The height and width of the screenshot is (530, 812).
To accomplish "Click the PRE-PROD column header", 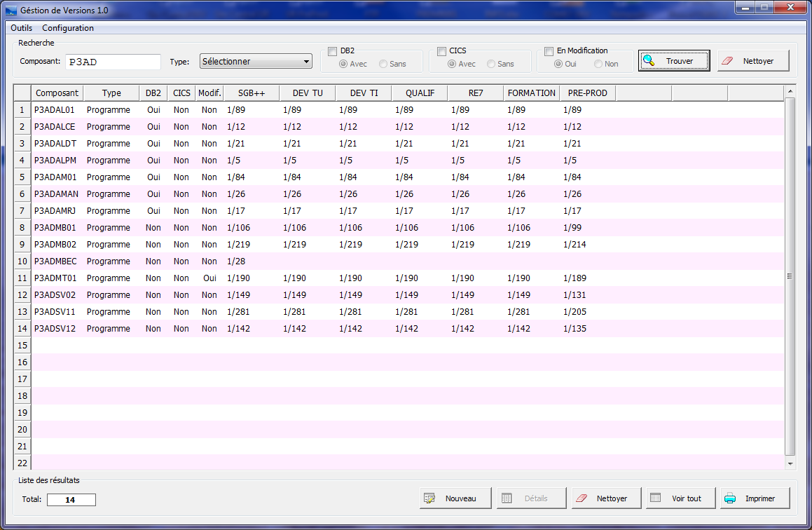I will (x=587, y=93).
